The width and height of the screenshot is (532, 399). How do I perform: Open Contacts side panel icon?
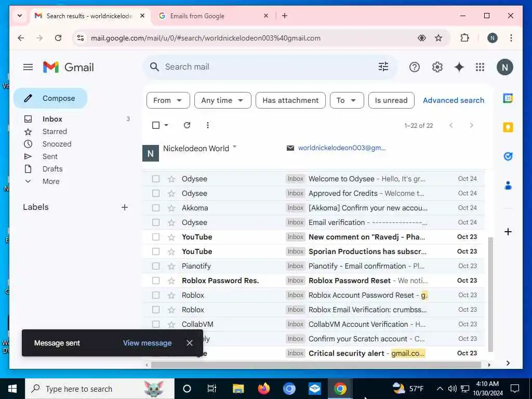tap(508, 185)
